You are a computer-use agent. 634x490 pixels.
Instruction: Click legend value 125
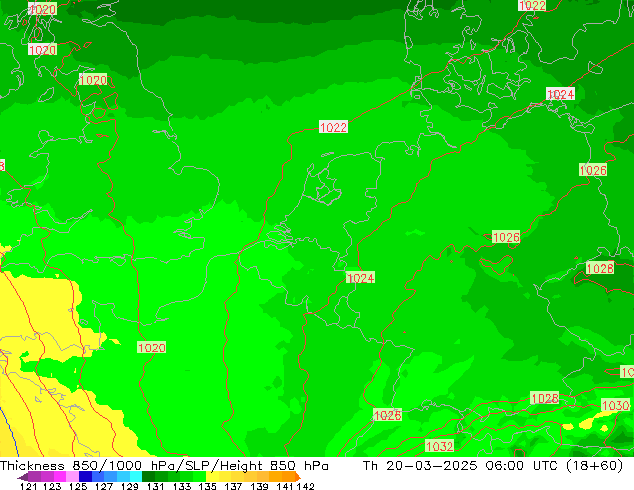tap(78, 486)
